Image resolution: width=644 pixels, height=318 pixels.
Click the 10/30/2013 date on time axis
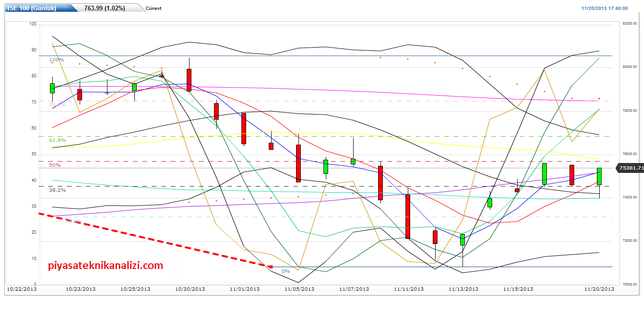coord(190,289)
